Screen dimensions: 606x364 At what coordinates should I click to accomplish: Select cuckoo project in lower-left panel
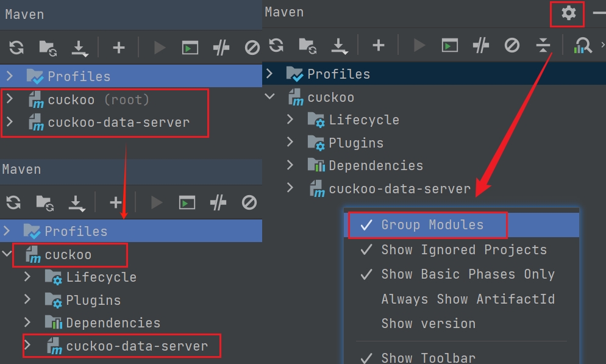(x=68, y=255)
